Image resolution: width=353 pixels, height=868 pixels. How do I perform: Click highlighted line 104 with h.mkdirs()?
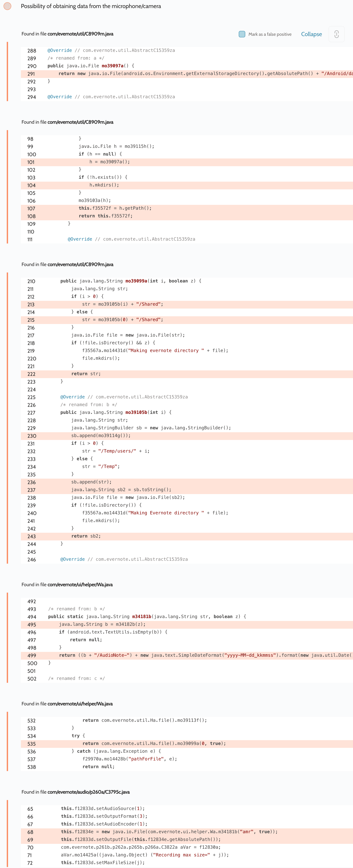[104, 185]
